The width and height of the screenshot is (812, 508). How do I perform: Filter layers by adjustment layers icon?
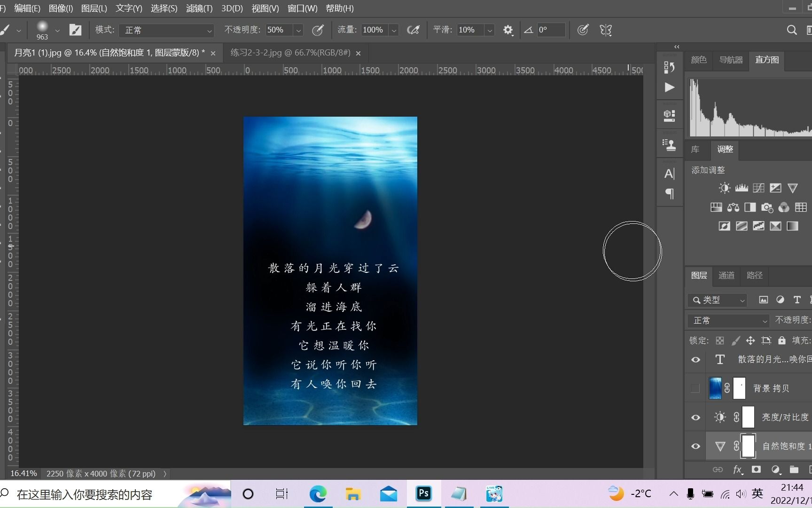click(x=781, y=300)
